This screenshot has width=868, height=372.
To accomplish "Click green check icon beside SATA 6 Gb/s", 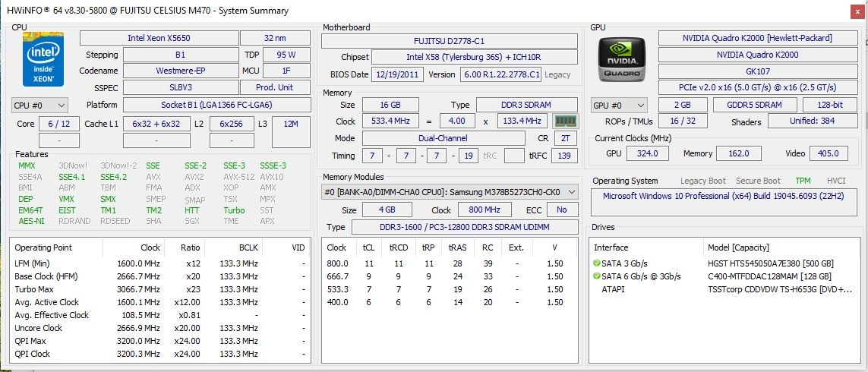I will pyautogui.click(x=596, y=276).
